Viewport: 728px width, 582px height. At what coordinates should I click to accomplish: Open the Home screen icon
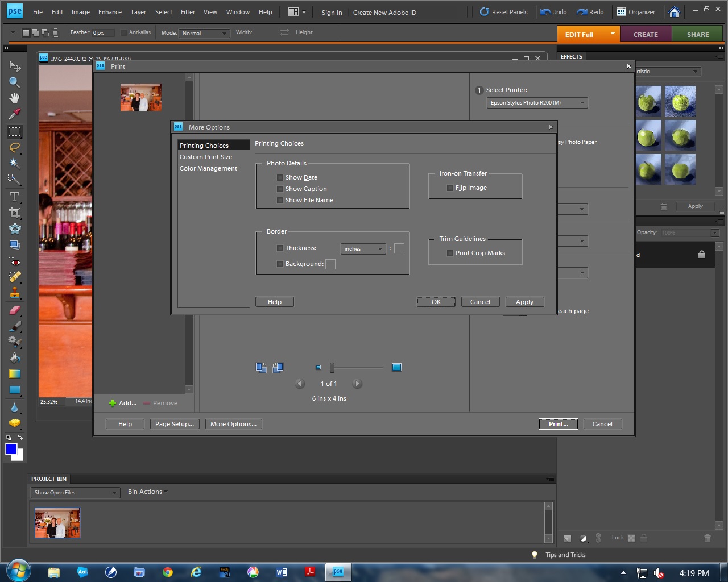pyautogui.click(x=674, y=12)
